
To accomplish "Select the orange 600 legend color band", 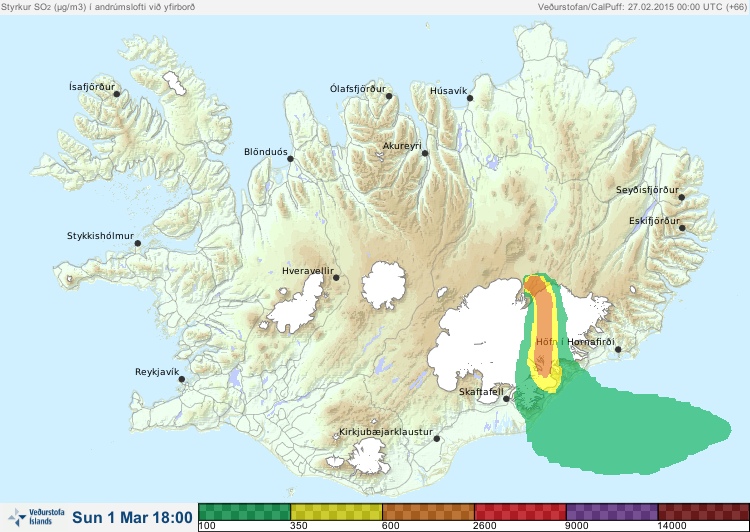I will point(428,512).
